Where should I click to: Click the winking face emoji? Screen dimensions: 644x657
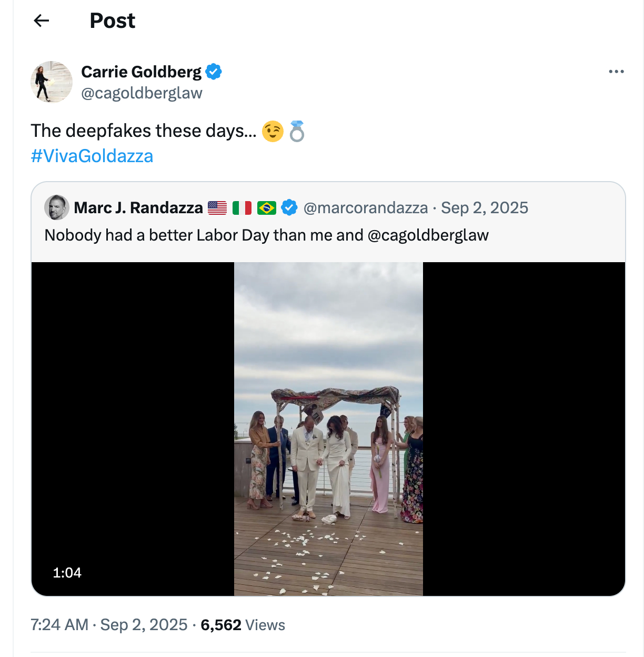tap(273, 131)
